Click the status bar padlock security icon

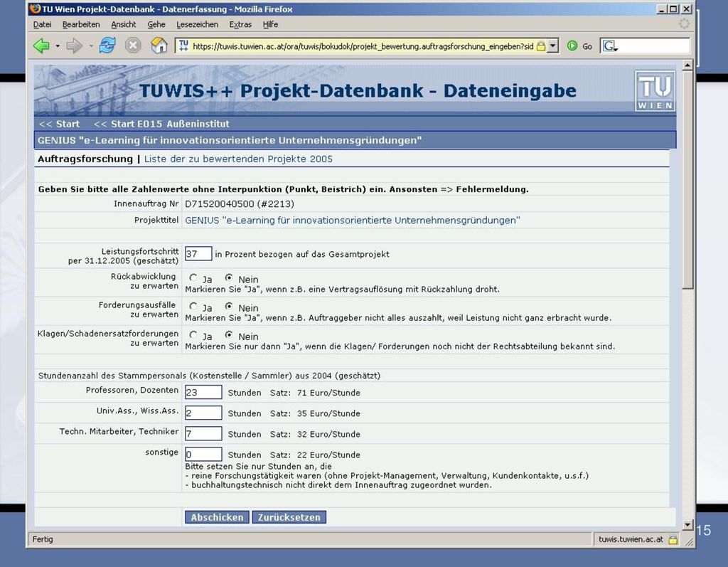pos(673,539)
